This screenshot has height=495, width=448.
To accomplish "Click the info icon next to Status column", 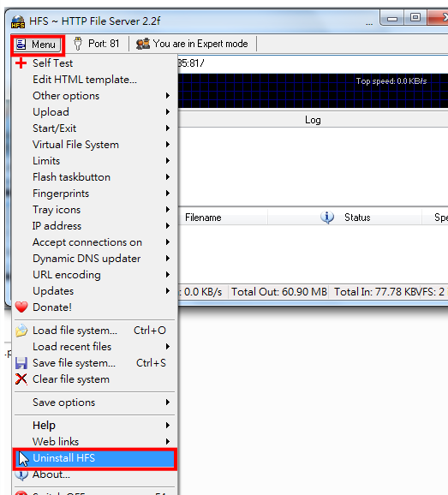I will (x=327, y=218).
